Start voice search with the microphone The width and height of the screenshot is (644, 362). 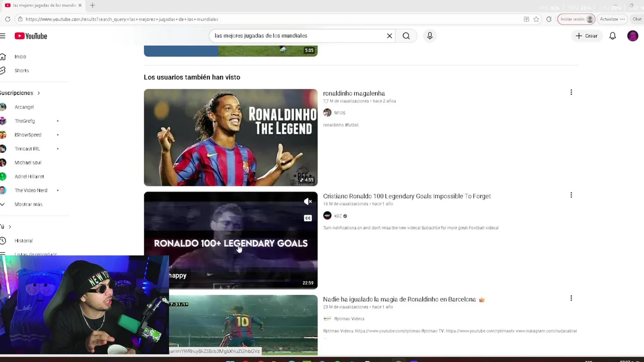tap(430, 36)
